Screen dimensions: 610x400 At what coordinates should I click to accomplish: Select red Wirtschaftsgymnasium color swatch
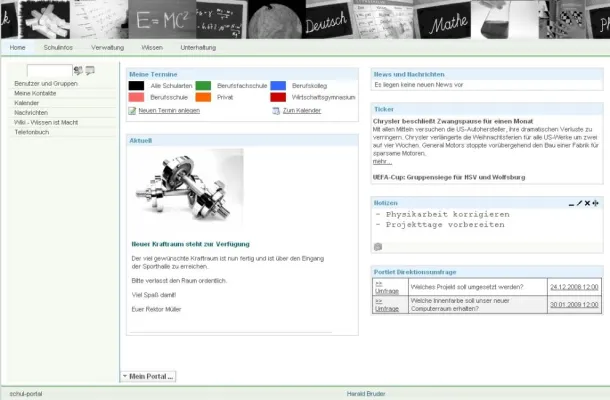[x=278, y=97]
